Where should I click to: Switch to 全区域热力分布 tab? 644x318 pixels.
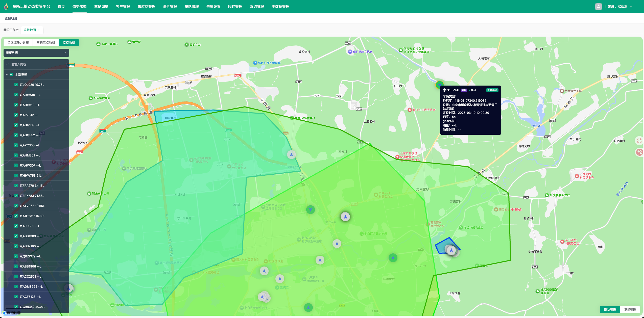(18, 43)
